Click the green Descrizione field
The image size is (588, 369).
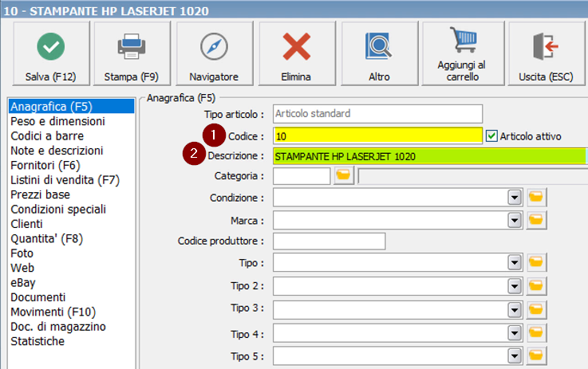[430, 156]
